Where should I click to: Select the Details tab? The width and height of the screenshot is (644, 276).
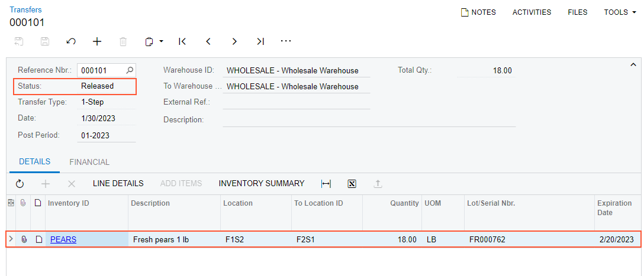[x=35, y=162]
